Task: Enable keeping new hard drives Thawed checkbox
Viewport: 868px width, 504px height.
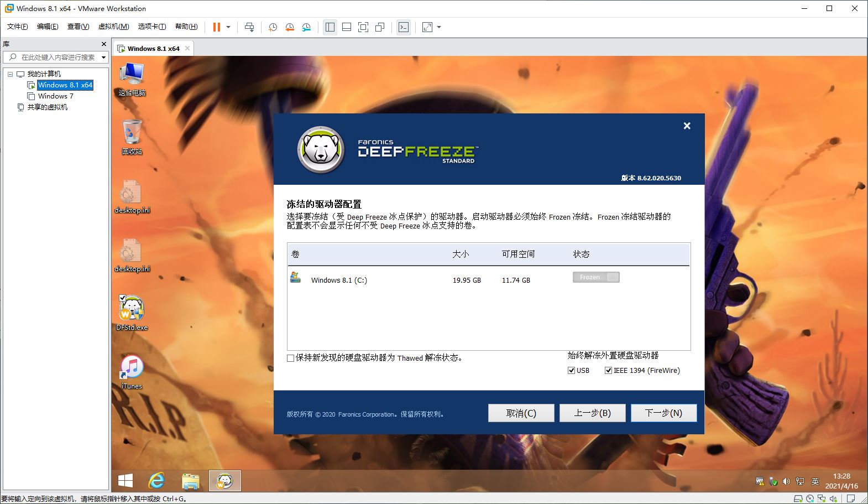Action: [x=291, y=358]
